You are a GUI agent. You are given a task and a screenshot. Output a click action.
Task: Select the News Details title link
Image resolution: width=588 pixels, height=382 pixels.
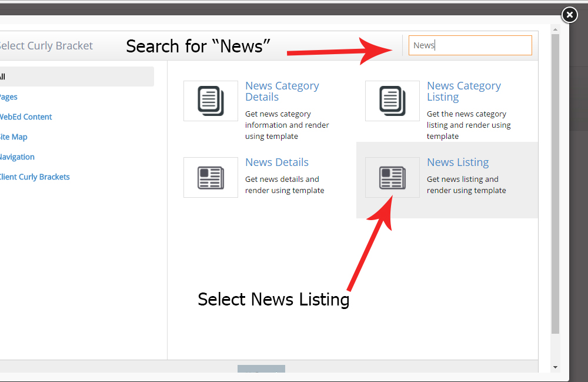coord(276,162)
